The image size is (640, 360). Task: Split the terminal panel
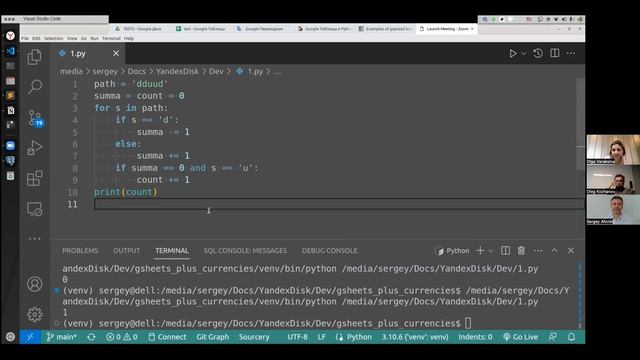(505, 251)
